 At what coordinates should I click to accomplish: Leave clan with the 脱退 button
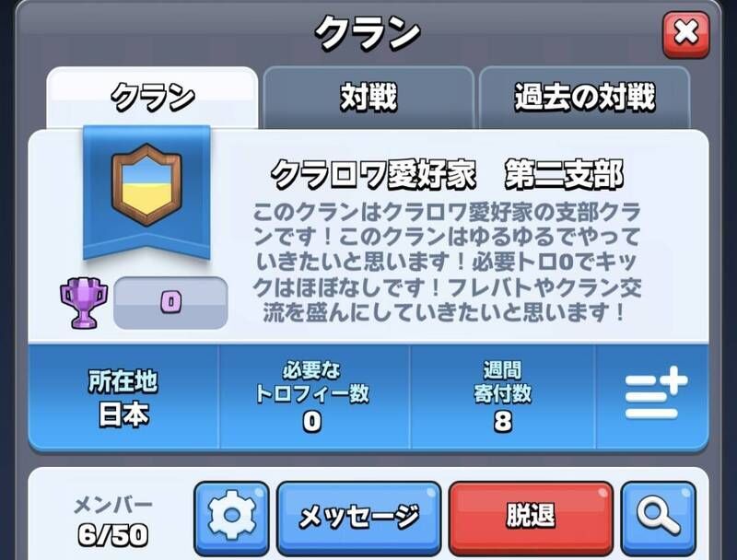tap(531, 518)
